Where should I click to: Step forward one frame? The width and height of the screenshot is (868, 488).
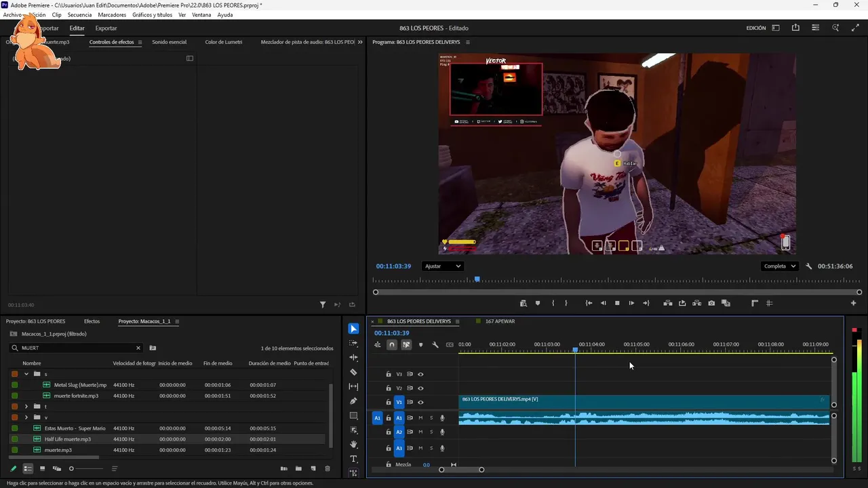[x=631, y=303]
